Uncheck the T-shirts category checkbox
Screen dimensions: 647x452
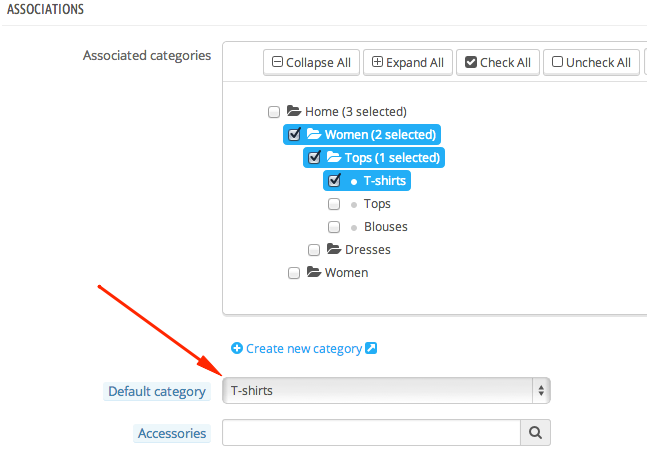coord(334,181)
